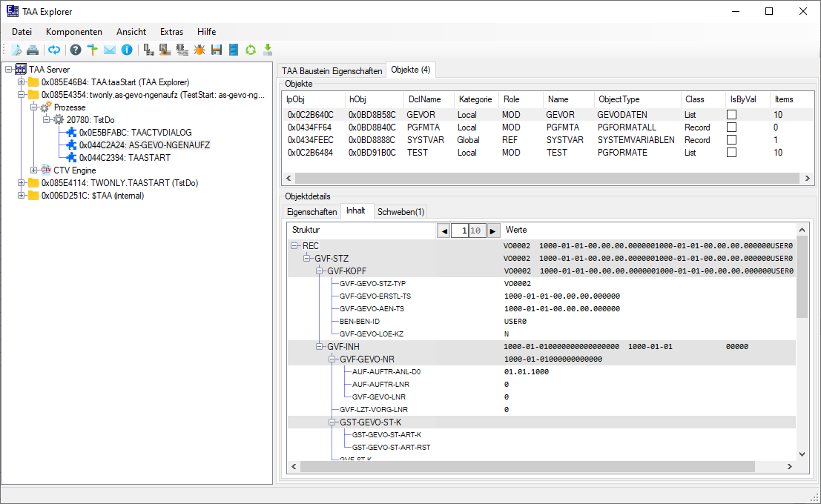Click the envelope mail icon

(110, 50)
